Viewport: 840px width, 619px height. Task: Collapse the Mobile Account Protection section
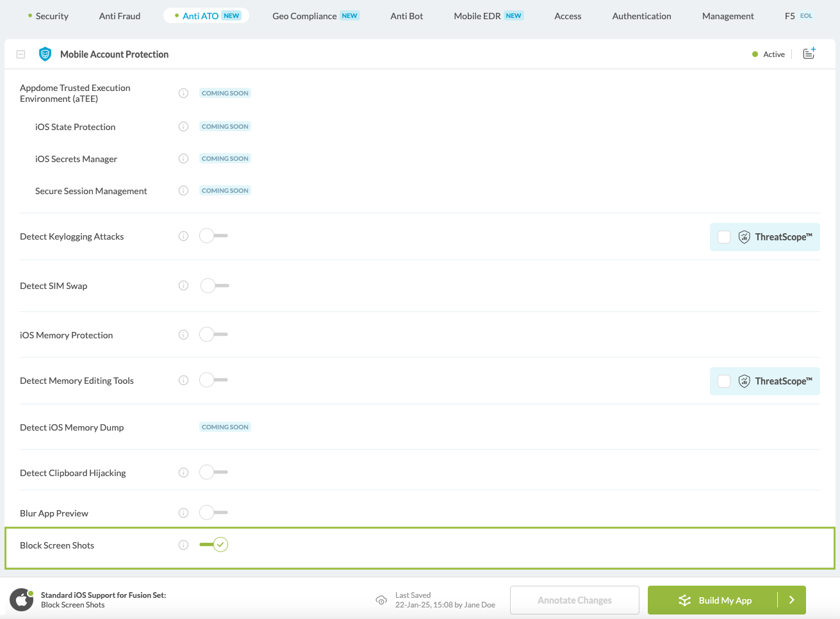pos(21,54)
